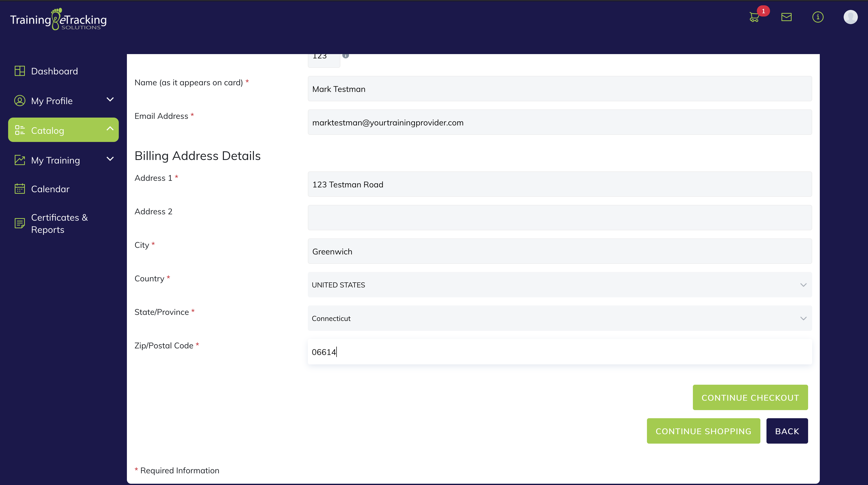The width and height of the screenshot is (868, 485).
Task: Expand the My Profile chevron
Action: (x=110, y=100)
